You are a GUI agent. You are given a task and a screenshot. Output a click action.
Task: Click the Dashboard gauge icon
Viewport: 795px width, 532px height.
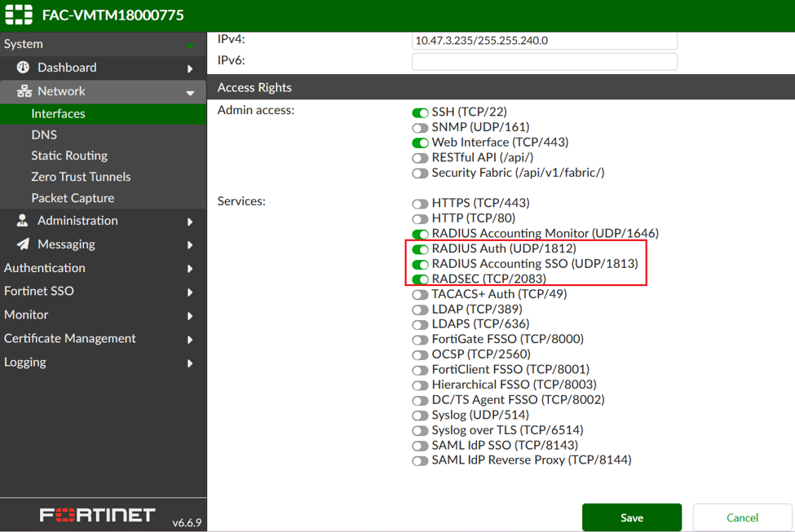pyautogui.click(x=23, y=68)
